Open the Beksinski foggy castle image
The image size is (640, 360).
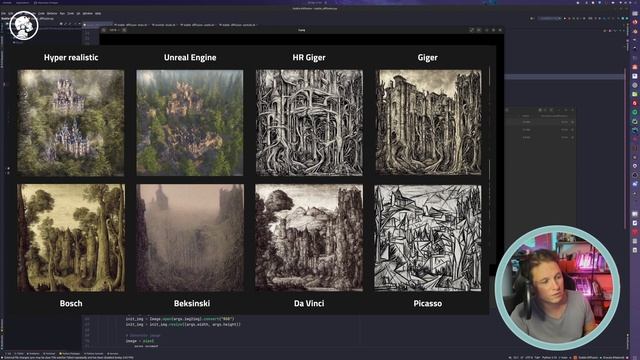[x=190, y=238]
